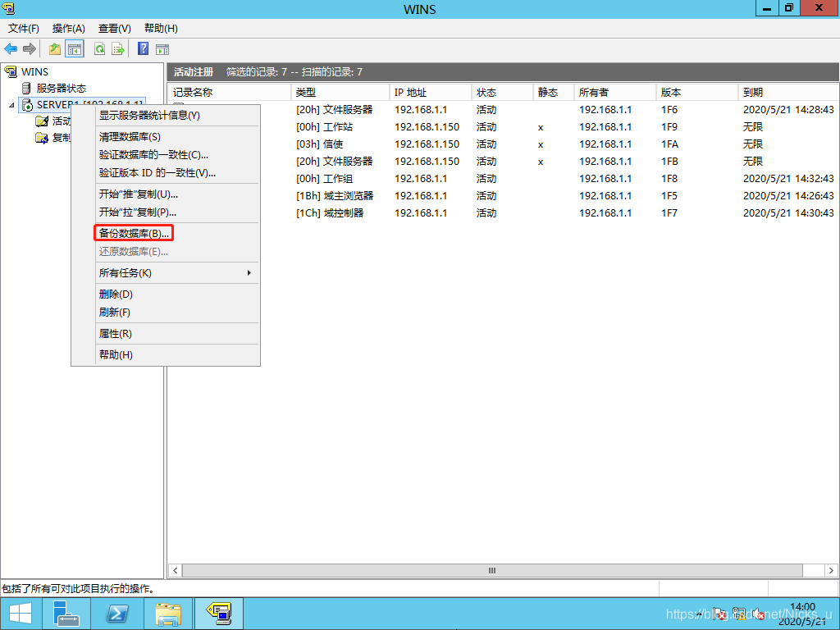Viewport: 840px width, 630px height.
Task: Click the Up one level folder icon
Action: [x=55, y=49]
